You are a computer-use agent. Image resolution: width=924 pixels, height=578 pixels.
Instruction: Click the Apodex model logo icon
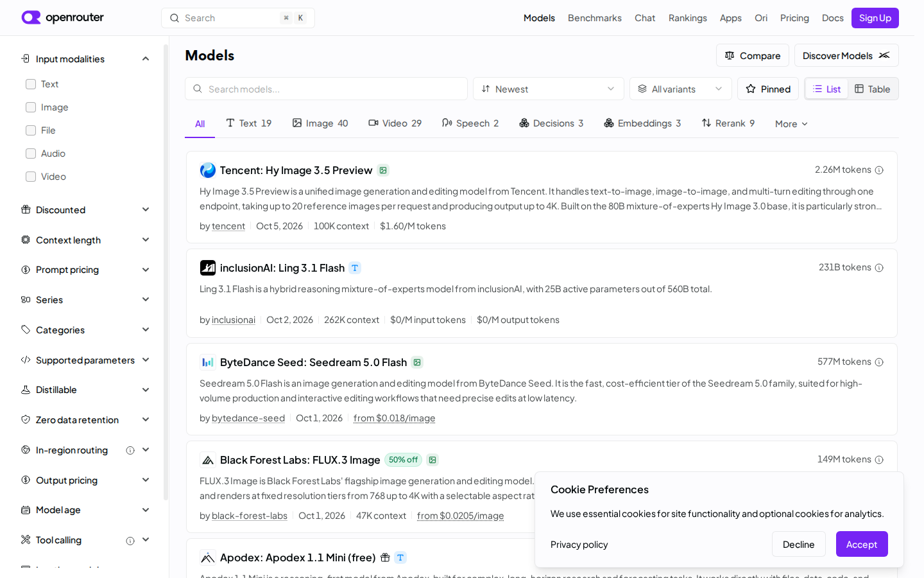click(x=208, y=557)
